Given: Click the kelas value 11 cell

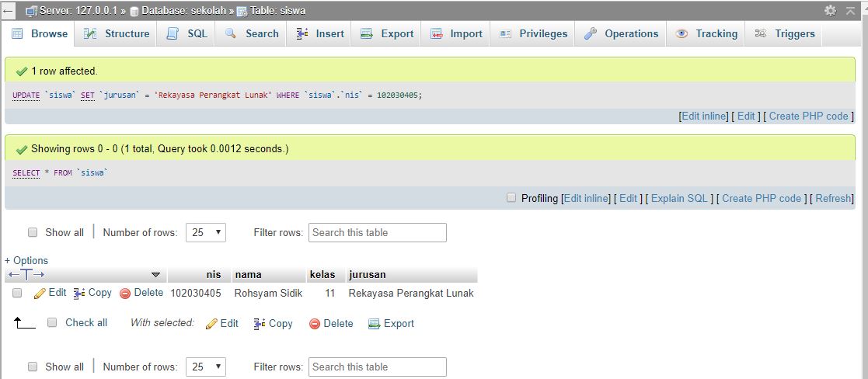Looking at the screenshot, I should (x=330, y=294).
